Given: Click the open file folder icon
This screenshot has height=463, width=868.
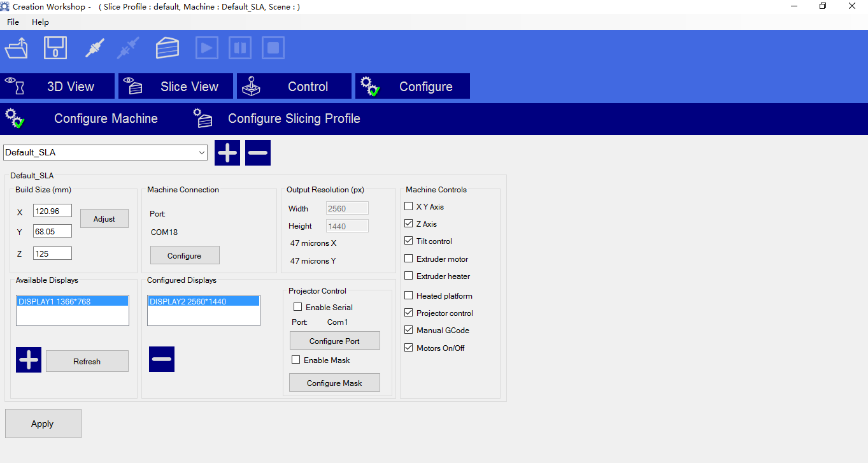Looking at the screenshot, I should 17,48.
